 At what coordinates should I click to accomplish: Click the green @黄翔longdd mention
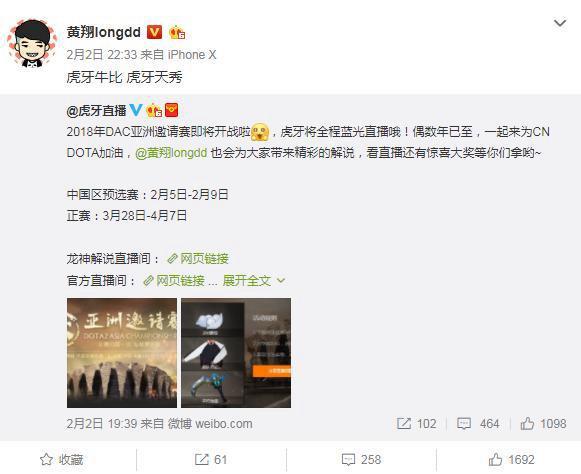coord(171,153)
